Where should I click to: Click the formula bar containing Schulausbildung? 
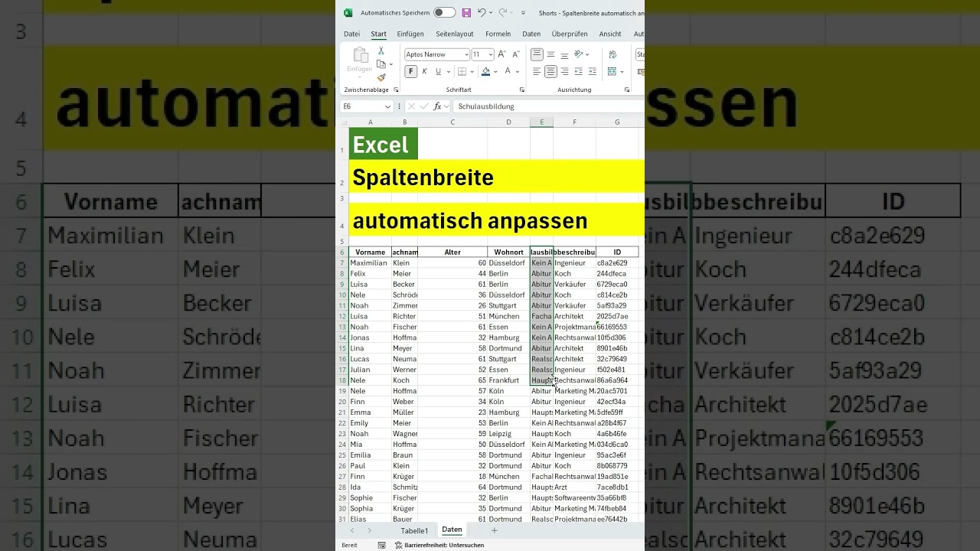click(x=548, y=106)
